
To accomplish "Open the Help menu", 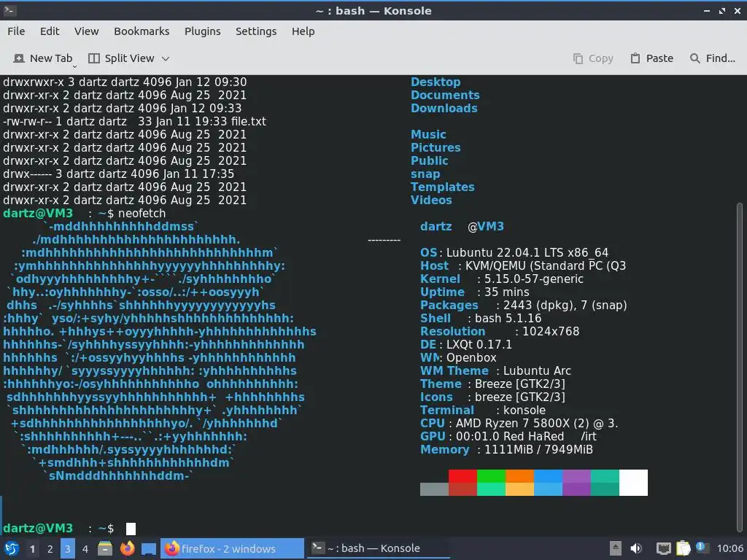I will pos(303,31).
